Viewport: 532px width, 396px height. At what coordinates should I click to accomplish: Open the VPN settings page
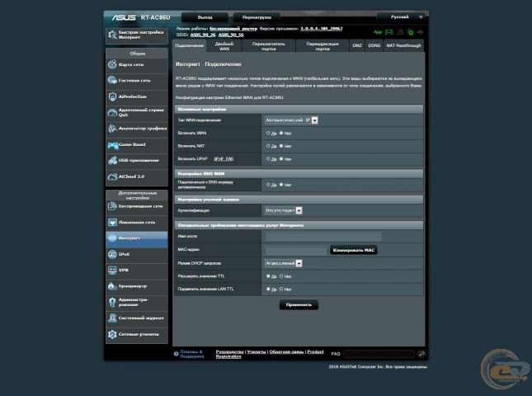[x=137, y=271]
